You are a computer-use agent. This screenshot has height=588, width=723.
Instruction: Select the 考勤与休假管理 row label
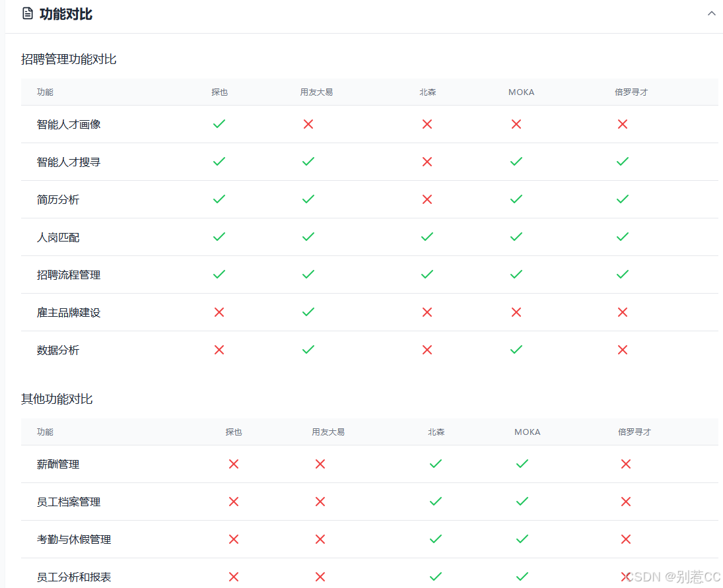tap(74, 539)
